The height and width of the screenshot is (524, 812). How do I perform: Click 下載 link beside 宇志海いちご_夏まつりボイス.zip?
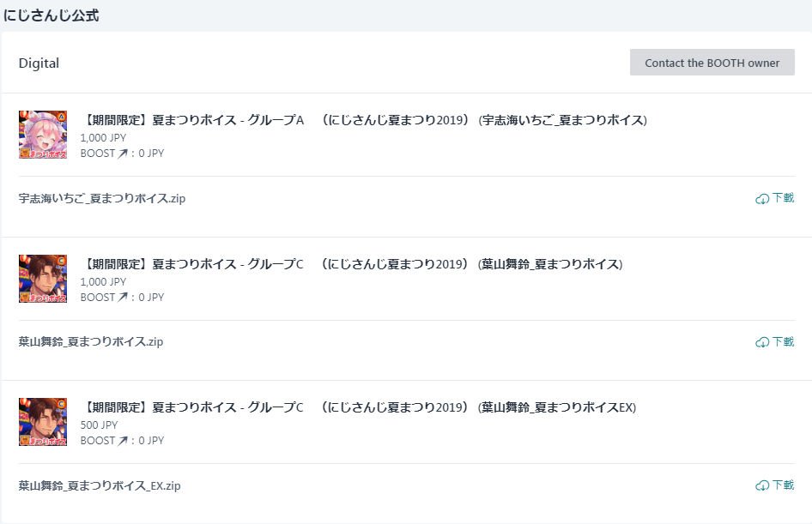(x=783, y=198)
